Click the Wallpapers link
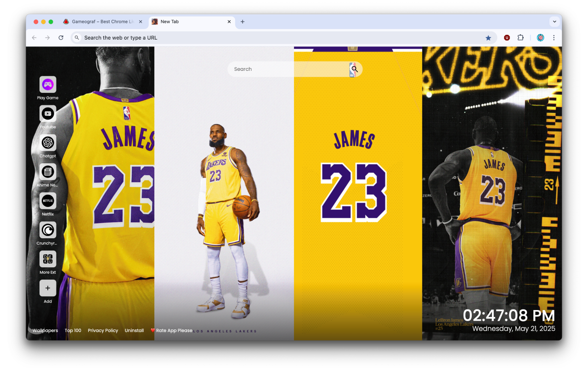588x368 pixels. tap(45, 330)
